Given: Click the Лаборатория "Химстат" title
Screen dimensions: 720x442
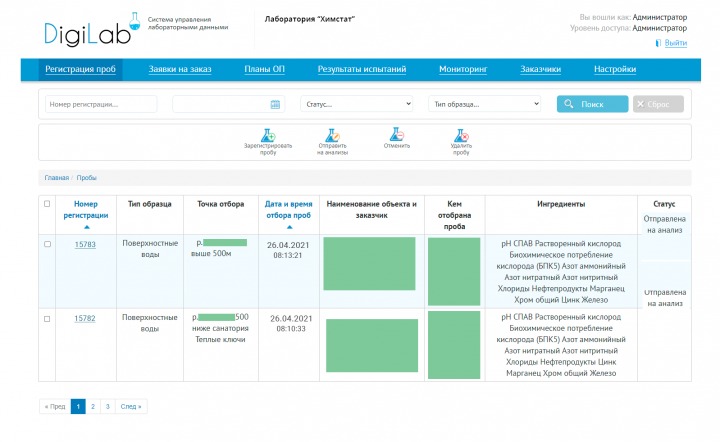Looking at the screenshot, I should 309,19.
